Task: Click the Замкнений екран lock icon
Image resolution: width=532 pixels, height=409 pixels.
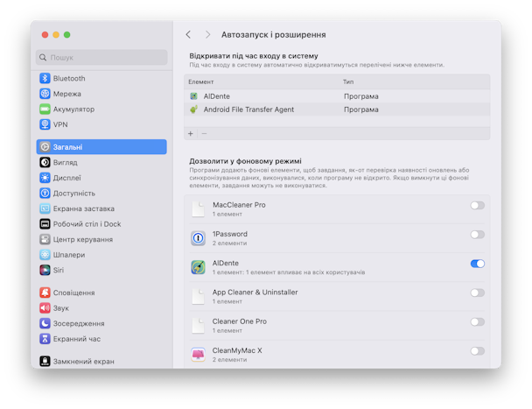Action: point(45,361)
